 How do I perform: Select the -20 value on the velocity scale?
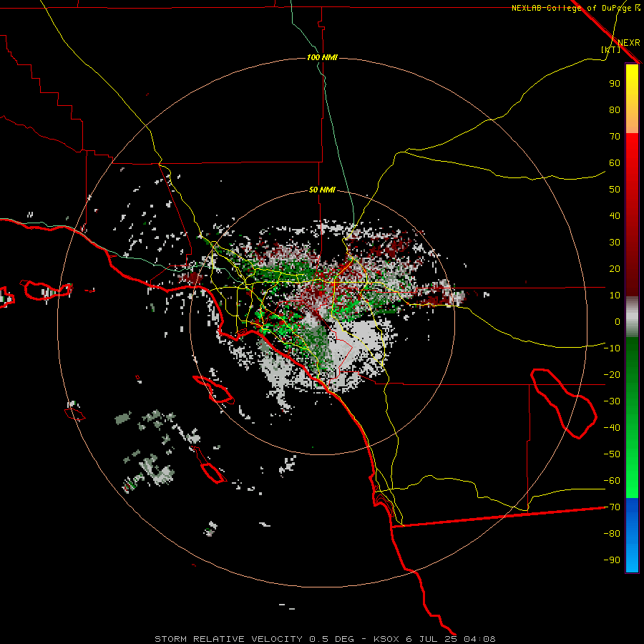point(612,374)
